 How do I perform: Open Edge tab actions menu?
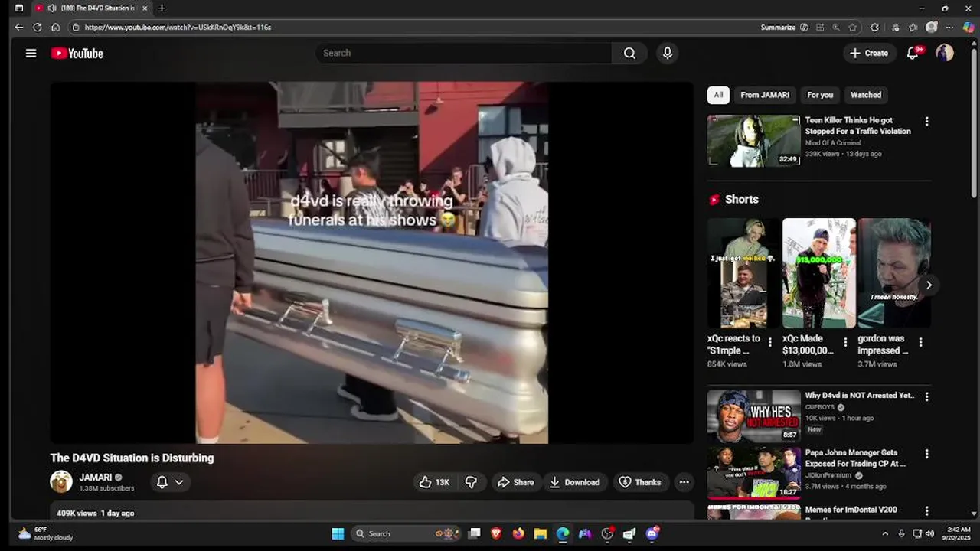point(19,8)
